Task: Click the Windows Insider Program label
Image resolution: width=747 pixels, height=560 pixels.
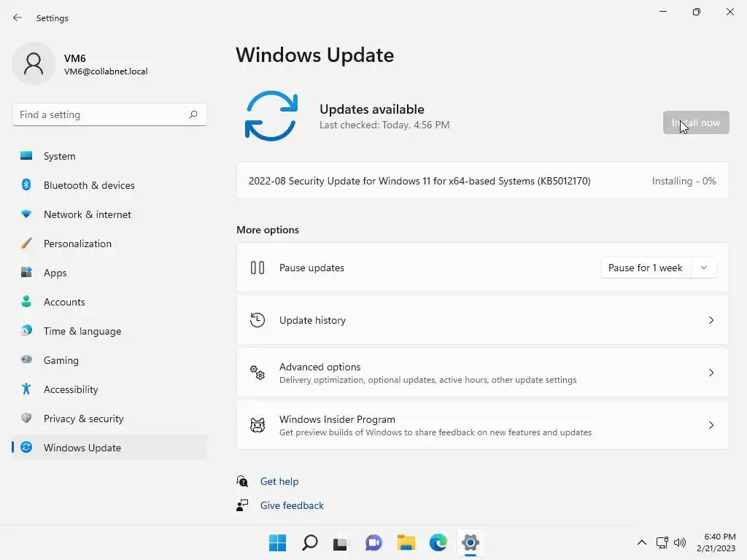Action: (x=337, y=419)
